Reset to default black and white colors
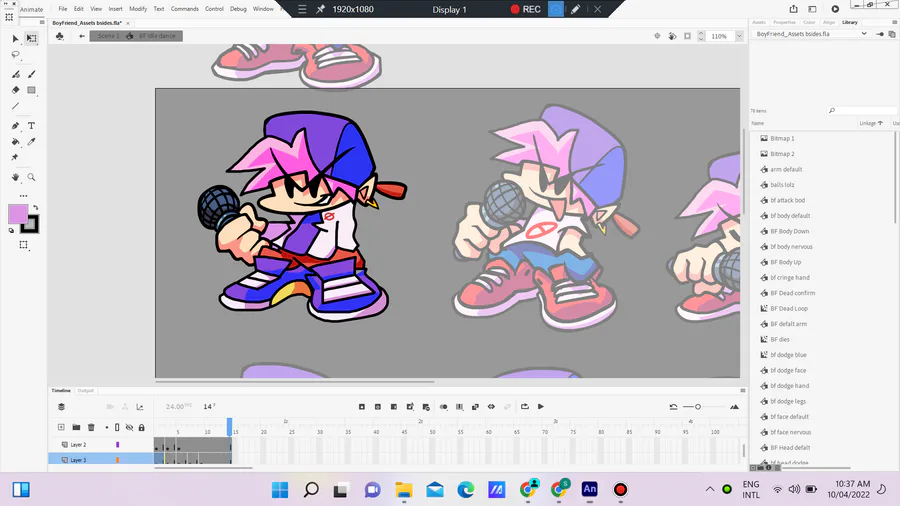The width and height of the screenshot is (900, 506). coord(11,231)
